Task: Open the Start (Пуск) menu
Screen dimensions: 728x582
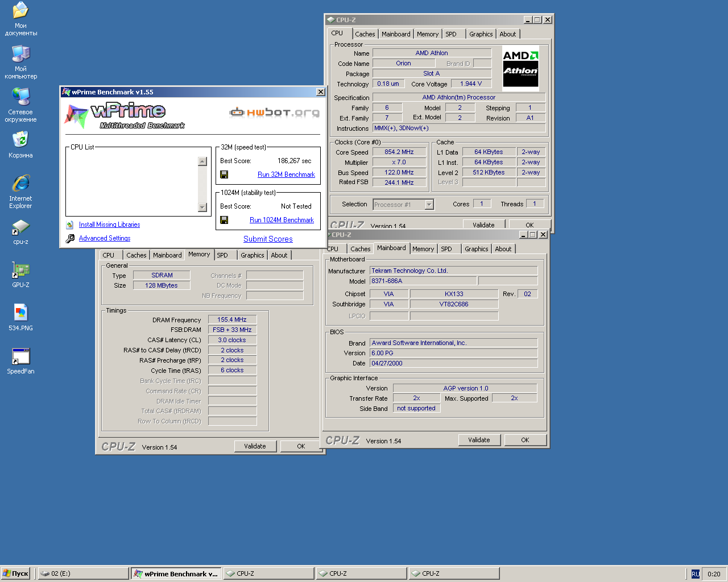Action: coord(15,573)
